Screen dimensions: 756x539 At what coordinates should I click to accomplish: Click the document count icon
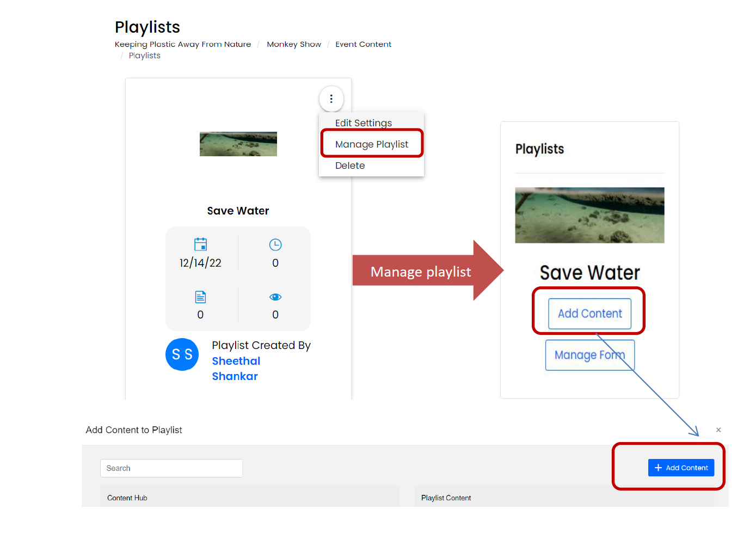point(200,297)
